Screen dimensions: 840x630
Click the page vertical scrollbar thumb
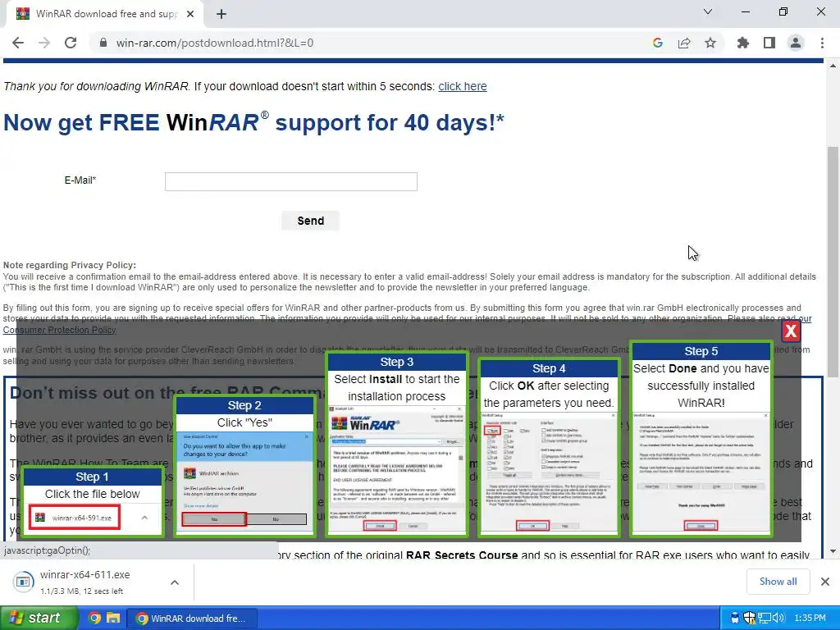[x=833, y=262]
